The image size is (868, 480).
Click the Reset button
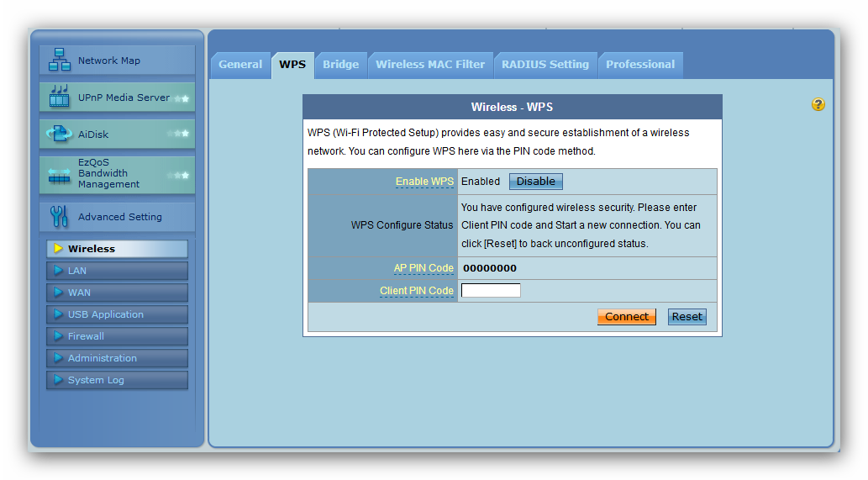[x=687, y=317]
